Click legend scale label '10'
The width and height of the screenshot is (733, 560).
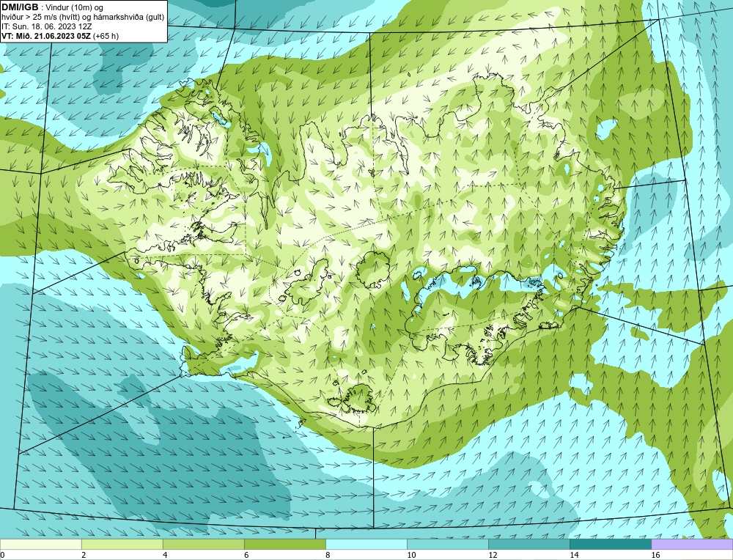click(x=411, y=555)
